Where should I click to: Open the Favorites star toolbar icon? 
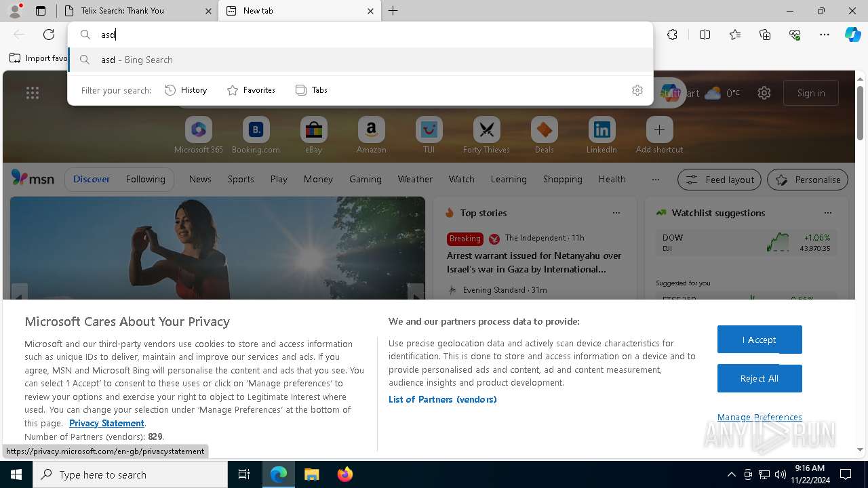click(735, 35)
